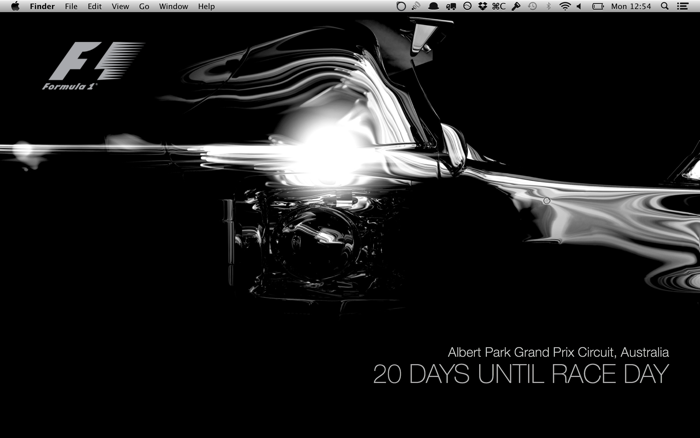Open the volume control in menu bar

click(579, 6)
